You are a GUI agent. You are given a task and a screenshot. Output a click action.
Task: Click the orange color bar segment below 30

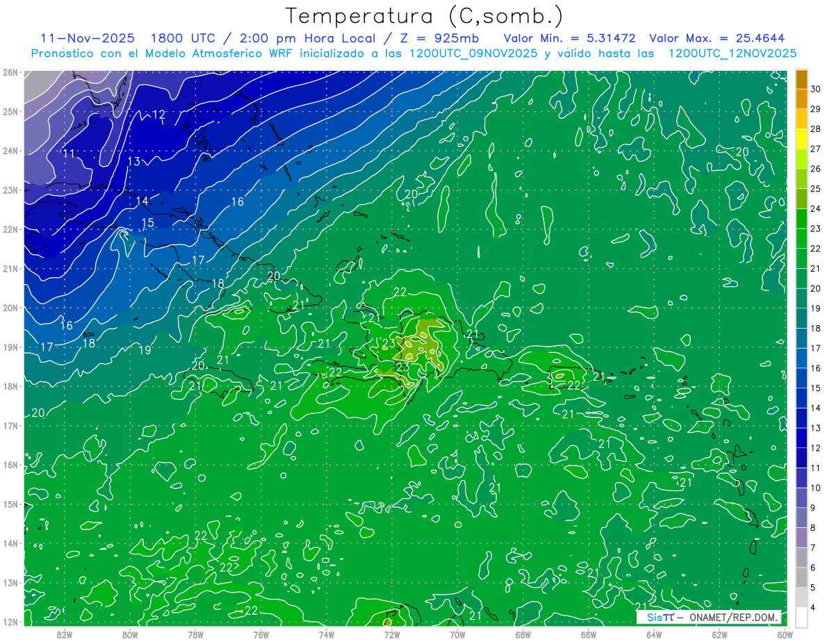pos(801,99)
